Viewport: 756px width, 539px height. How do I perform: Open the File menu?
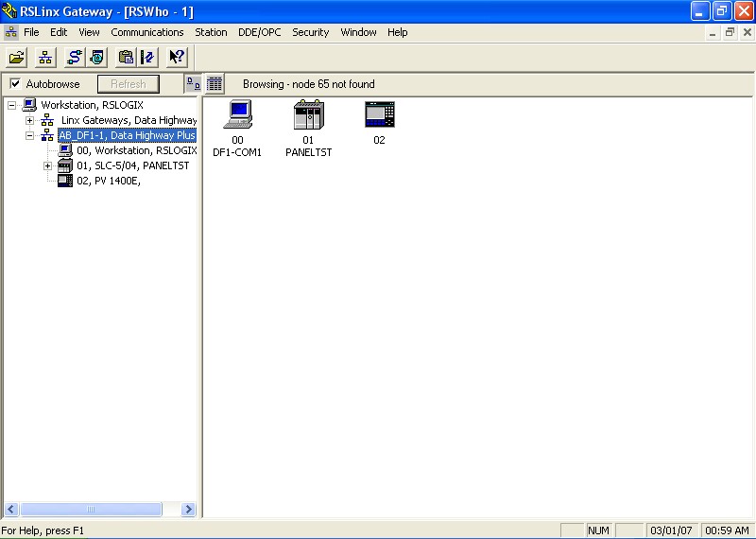click(x=31, y=32)
